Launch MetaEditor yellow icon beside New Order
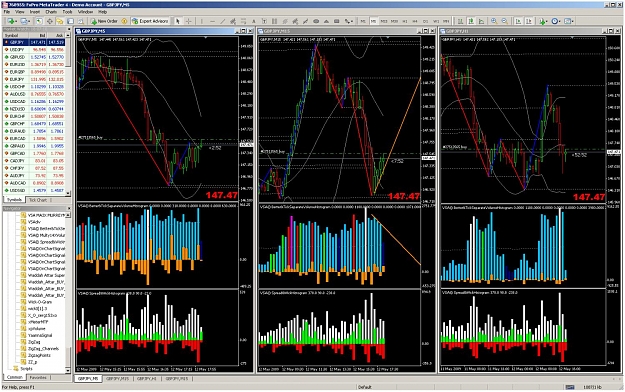This screenshot has height=392, width=625. point(124,21)
